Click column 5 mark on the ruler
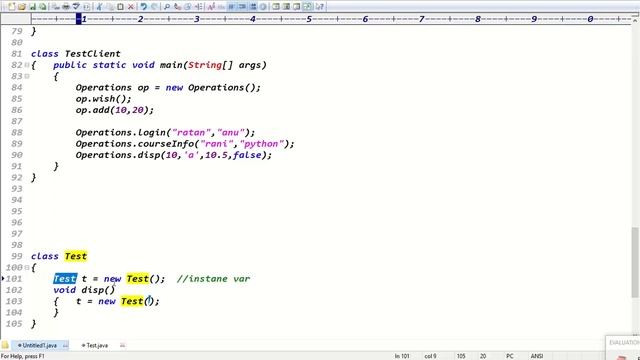This screenshot has height=360, width=640. 309,19
